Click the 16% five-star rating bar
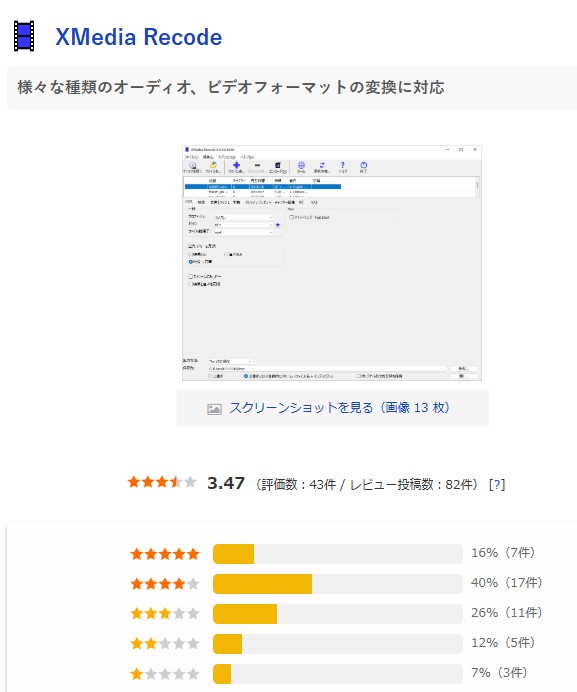577x692 pixels. pos(338,554)
